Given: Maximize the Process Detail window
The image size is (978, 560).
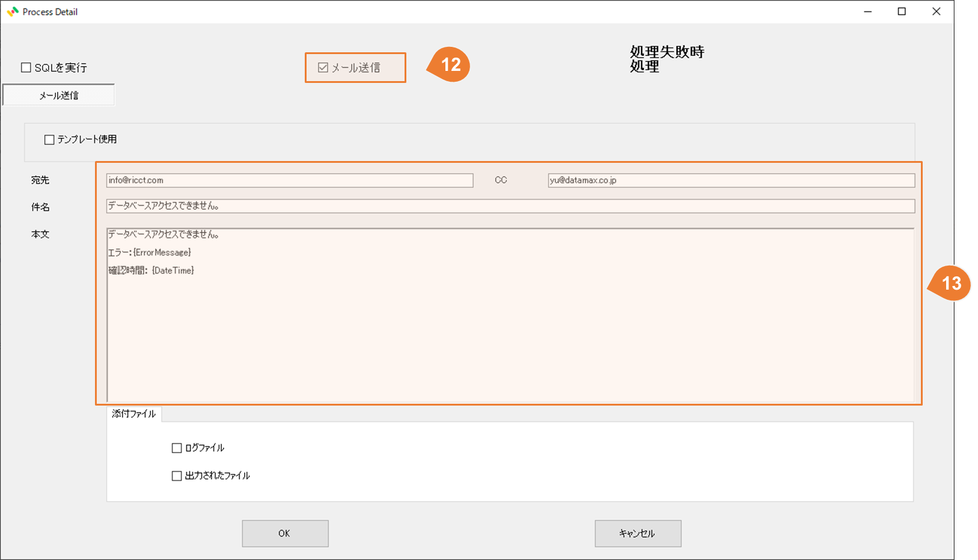Looking at the screenshot, I should pos(902,11).
